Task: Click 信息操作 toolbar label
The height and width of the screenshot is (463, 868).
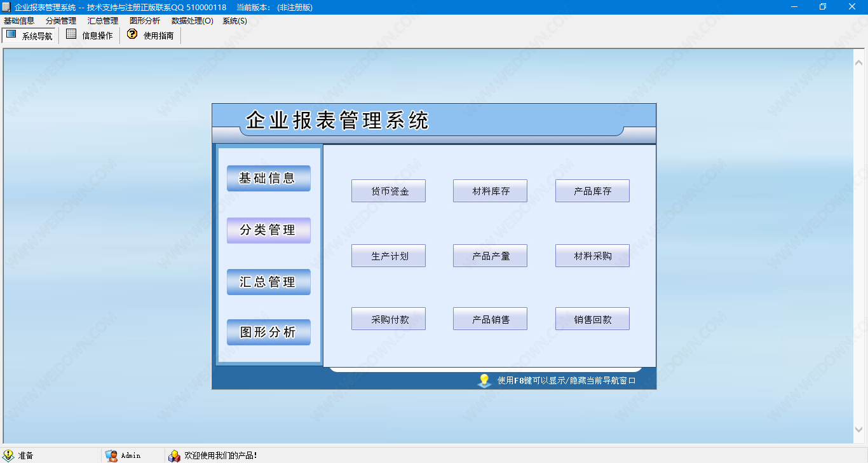Action: tap(97, 36)
